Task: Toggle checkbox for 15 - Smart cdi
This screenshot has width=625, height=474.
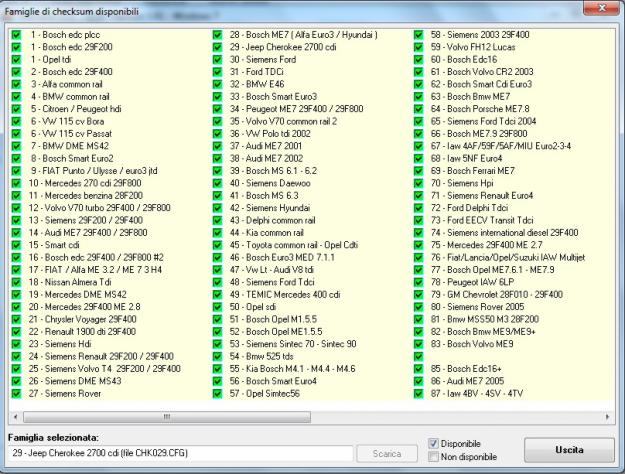Action: tap(16, 245)
